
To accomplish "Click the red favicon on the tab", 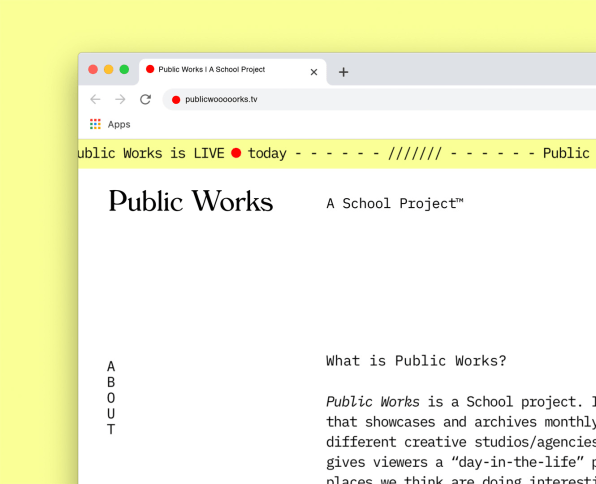I will (x=150, y=69).
